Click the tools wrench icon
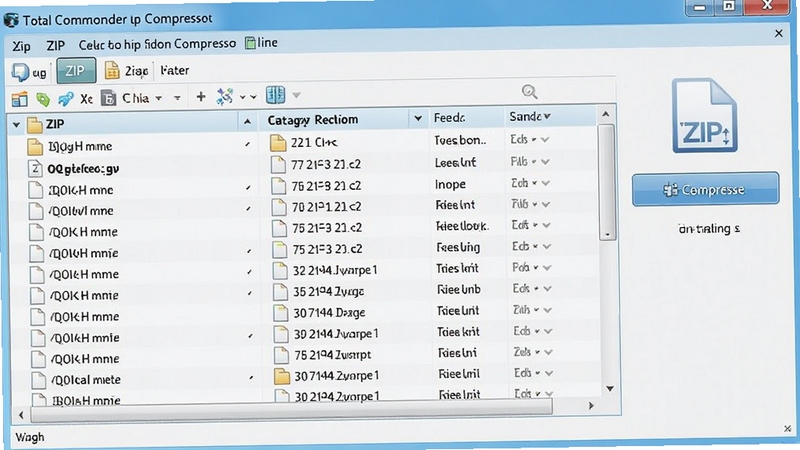Image resolution: width=800 pixels, height=450 pixels. click(x=224, y=96)
